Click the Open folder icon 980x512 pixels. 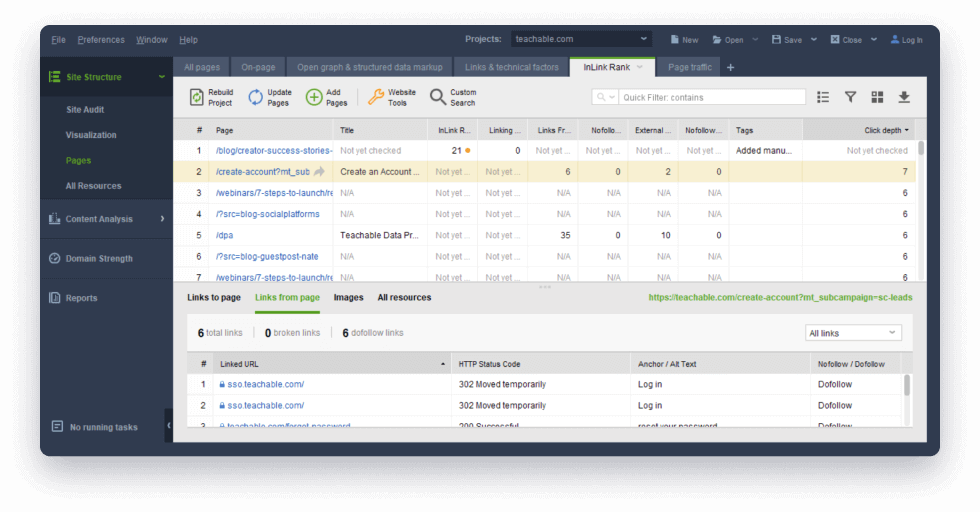click(x=717, y=39)
